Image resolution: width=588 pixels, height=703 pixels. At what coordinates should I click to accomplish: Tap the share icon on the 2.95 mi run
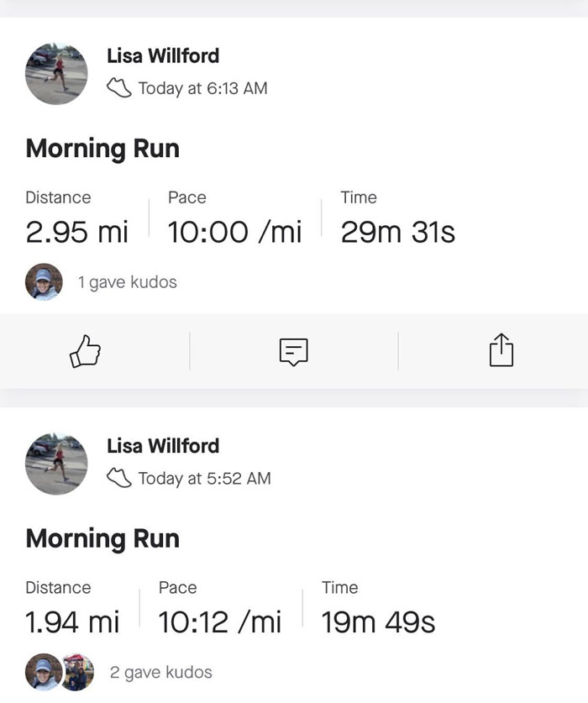point(501,350)
